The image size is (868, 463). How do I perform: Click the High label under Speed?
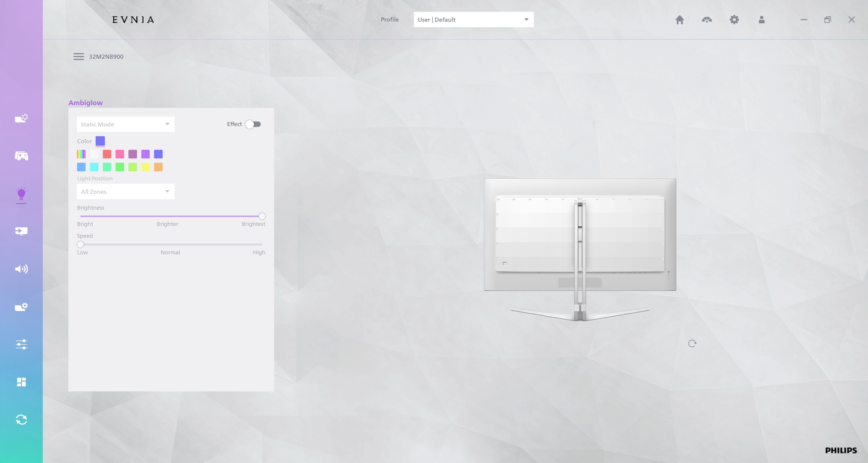click(259, 252)
